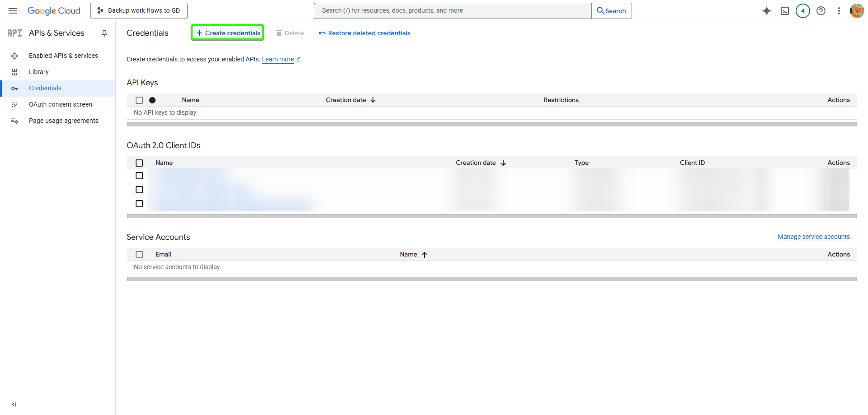Sort API Keys by Creation date arrow

coord(373,100)
